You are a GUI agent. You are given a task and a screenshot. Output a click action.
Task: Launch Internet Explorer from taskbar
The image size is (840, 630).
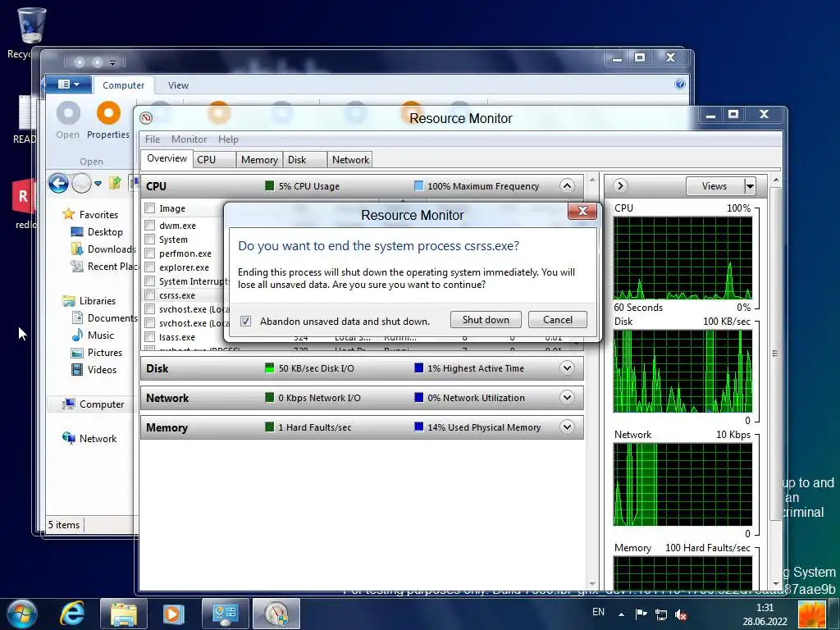pos(72,614)
